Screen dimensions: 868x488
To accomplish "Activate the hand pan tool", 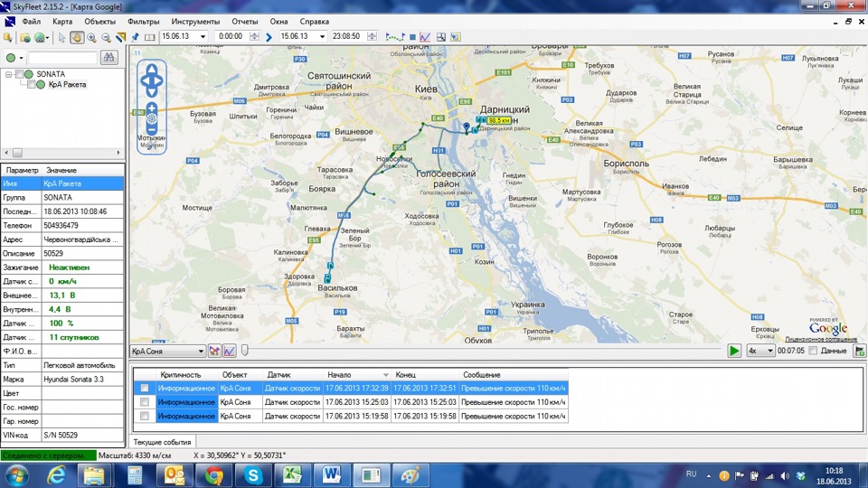I will (76, 37).
